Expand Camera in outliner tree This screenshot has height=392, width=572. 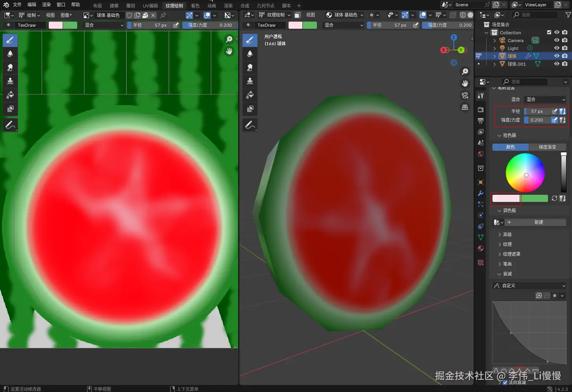(494, 41)
